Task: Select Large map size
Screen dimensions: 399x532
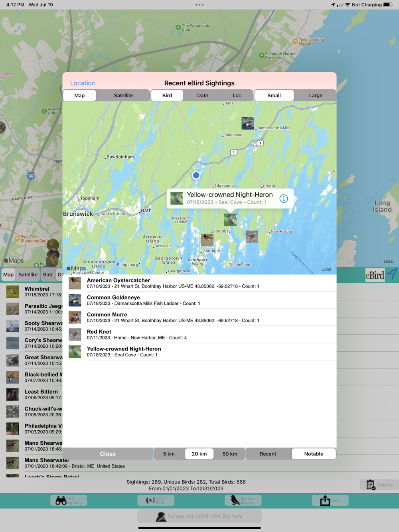Action: [316, 96]
